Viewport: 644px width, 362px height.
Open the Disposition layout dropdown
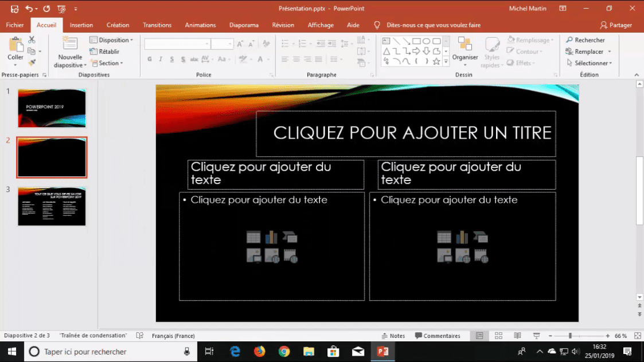pos(111,40)
